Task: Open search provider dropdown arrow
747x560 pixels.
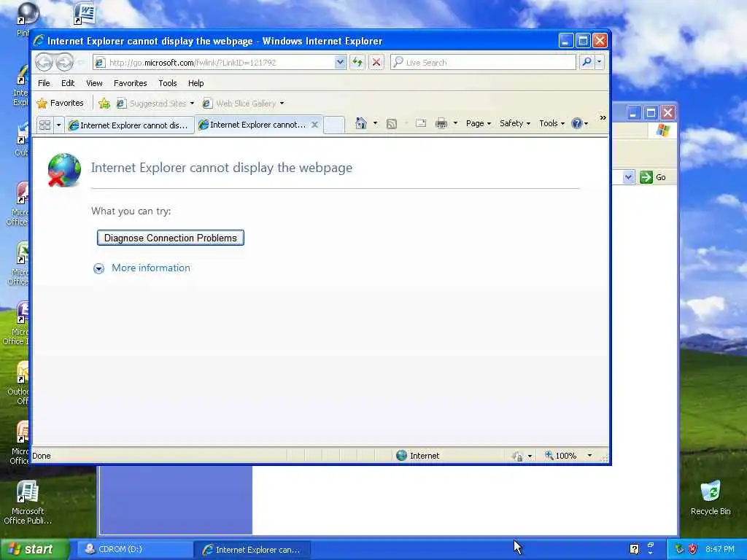Action: (x=600, y=62)
